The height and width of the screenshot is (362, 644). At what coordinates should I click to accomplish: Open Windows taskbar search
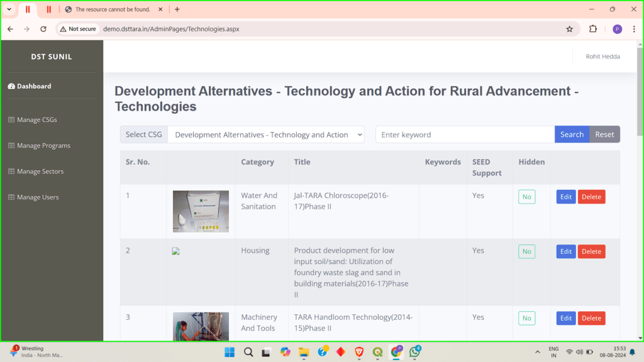pos(248,352)
